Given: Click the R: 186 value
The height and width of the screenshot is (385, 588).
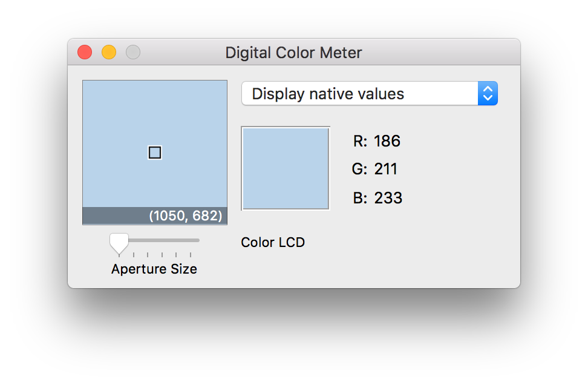Looking at the screenshot, I should click(x=376, y=141).
